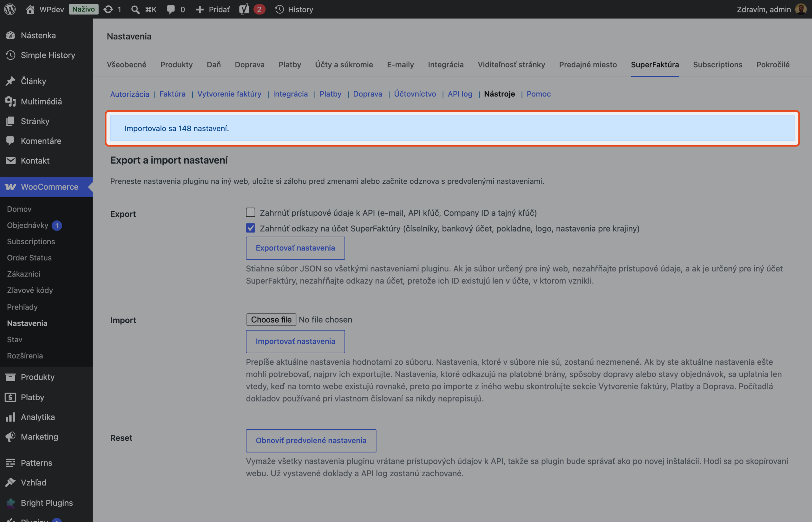Open the Autorizácia subsection link

(129, 94)
